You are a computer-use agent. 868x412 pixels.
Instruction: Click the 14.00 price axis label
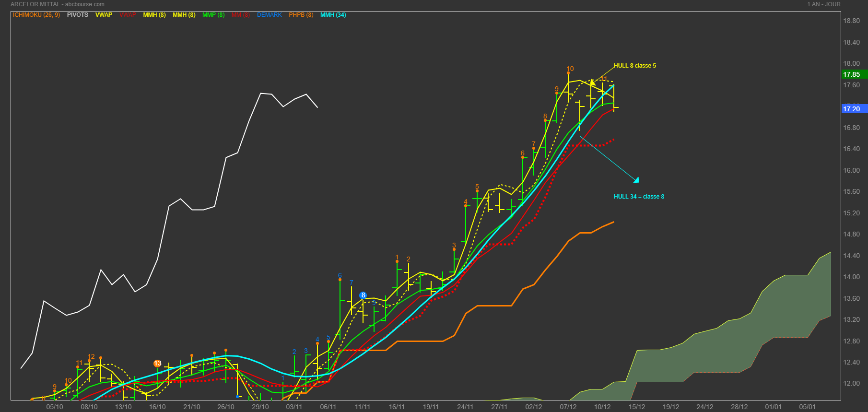pos(852,277)
